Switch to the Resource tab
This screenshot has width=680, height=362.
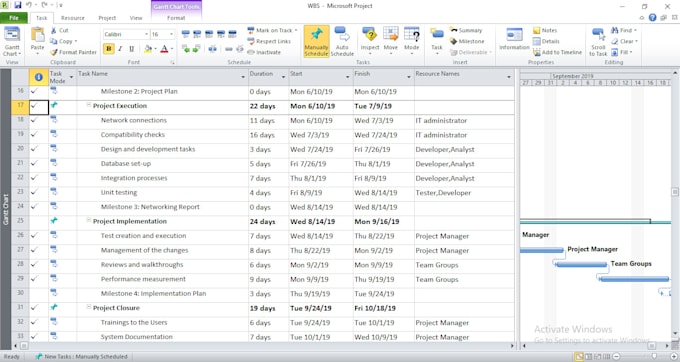click(x=72, y=18)
